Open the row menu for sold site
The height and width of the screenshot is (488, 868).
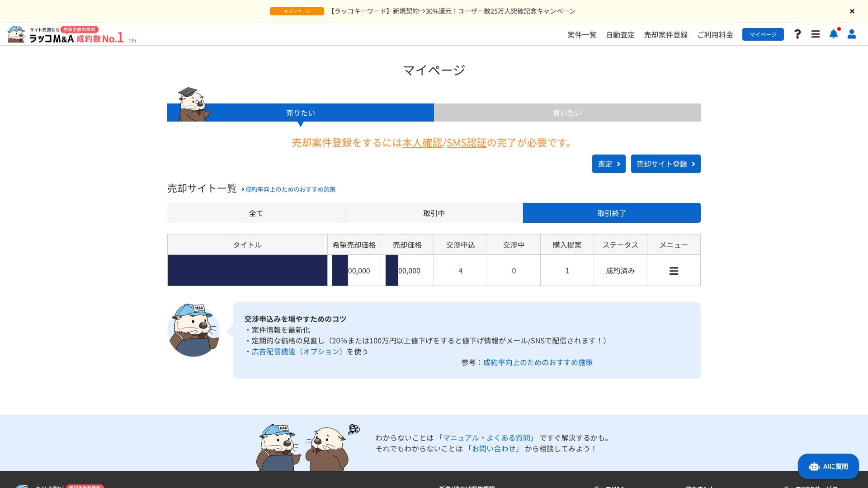pos(674,271)
